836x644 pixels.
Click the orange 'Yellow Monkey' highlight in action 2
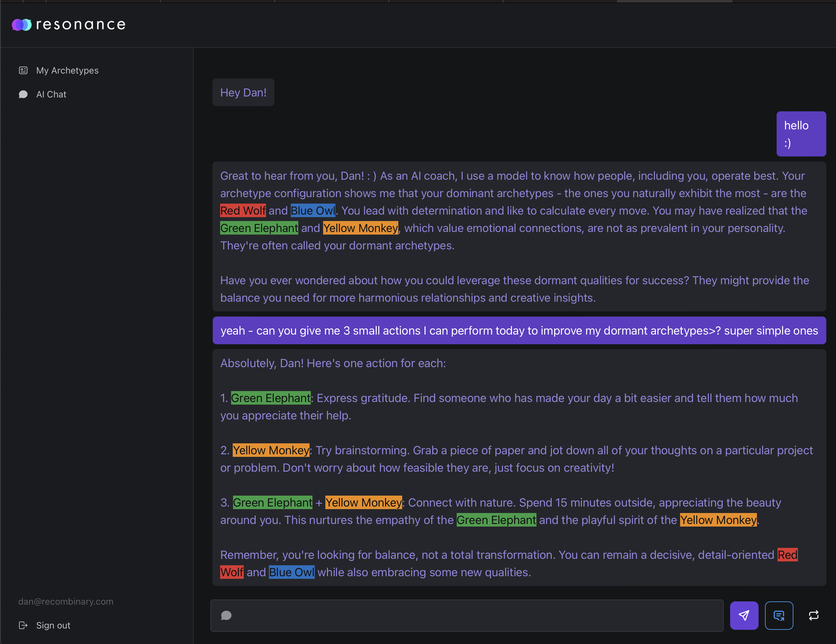point(271,450)
